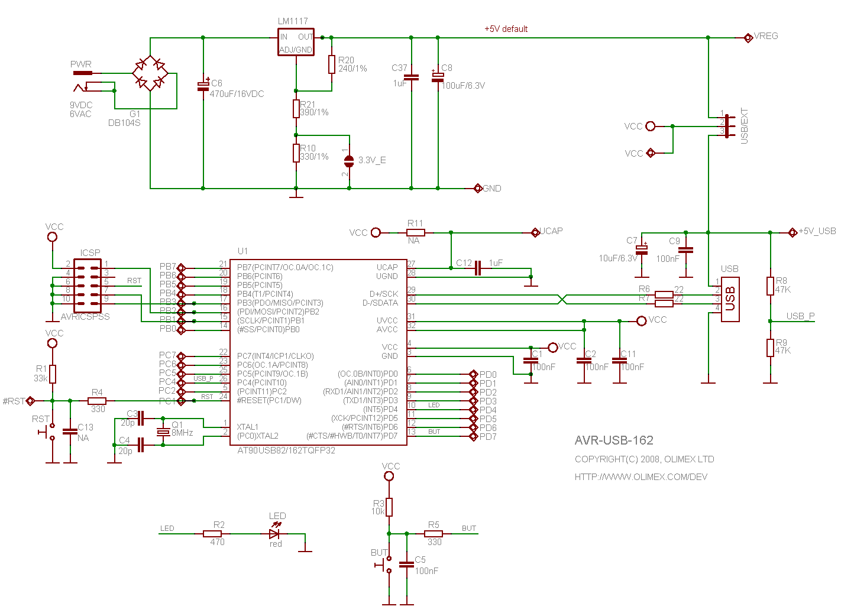The height and width of the screenshot is (616, 841).
Task: Click the C6 470uF capacitor symbol
Action: tap(203, 86)
